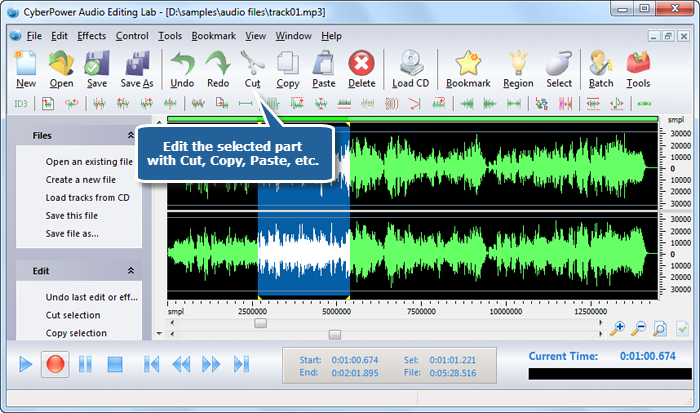The width and height of the screenshot is (700, 413).
Task: Click the Copy toolbar icon
Action: click(x=288, y=63)
